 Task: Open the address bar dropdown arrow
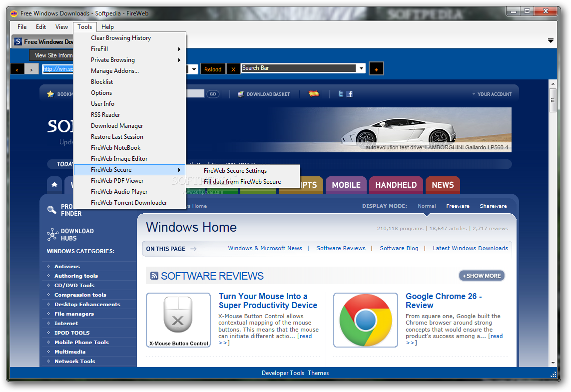(194, 69)
